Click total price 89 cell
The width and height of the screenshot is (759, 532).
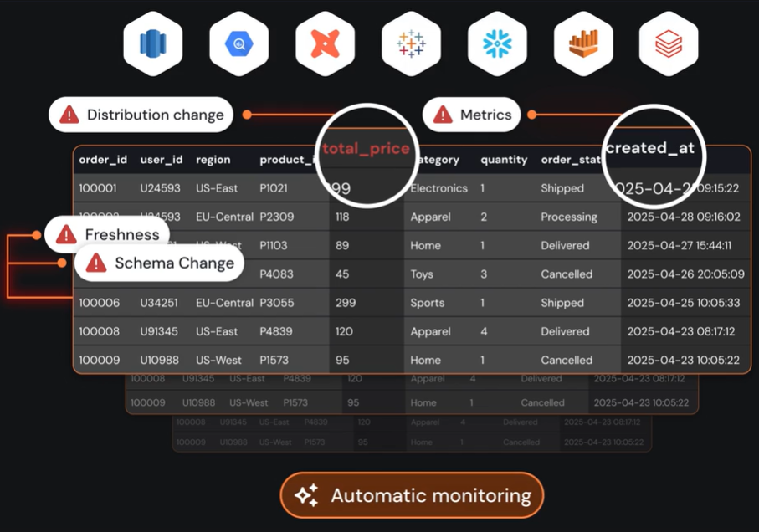[342, 245]
